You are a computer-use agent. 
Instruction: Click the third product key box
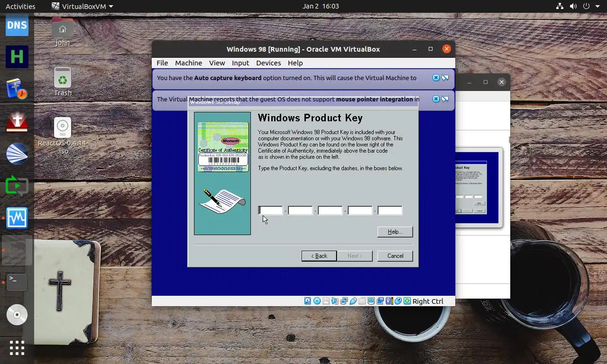pos(330,210)
